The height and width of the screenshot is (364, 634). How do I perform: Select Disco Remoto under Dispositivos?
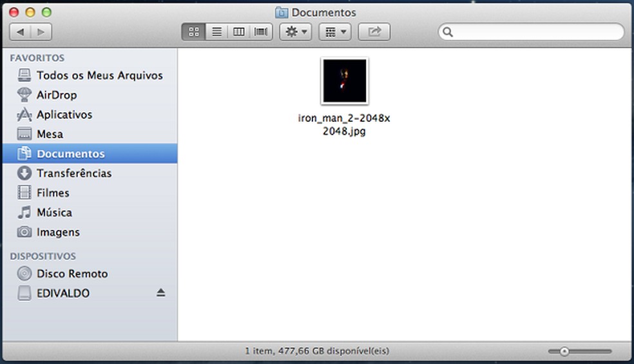tap(90, 273)
